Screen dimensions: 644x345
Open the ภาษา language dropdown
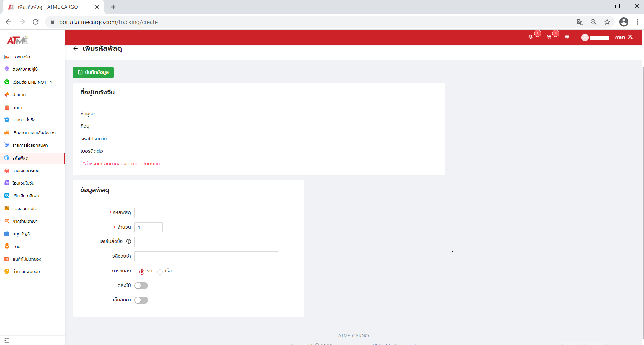623,37
